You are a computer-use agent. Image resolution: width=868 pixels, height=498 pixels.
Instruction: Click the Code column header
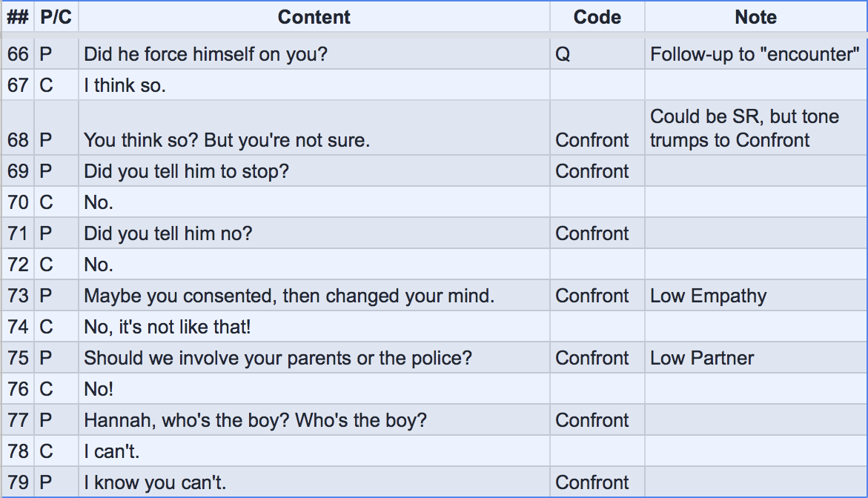pyautogui.click(x=597, y=17)
